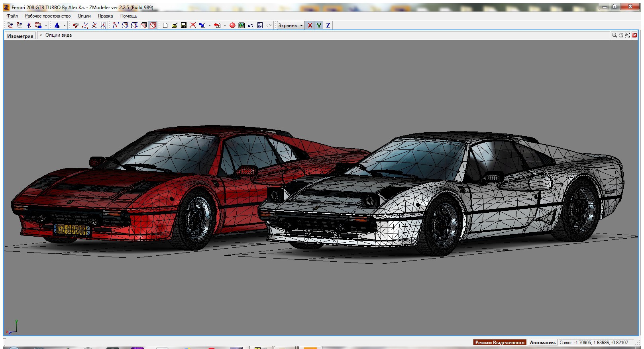Toggle the X axis lock
Screen dimensions: 644x349
point(310,25)
